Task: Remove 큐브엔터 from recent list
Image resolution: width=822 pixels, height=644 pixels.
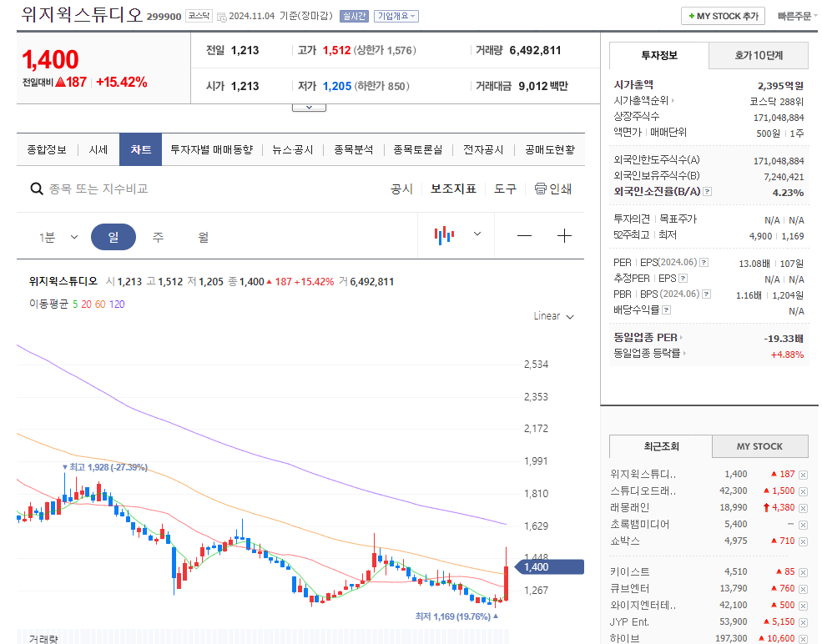Action: click(803, 589)
